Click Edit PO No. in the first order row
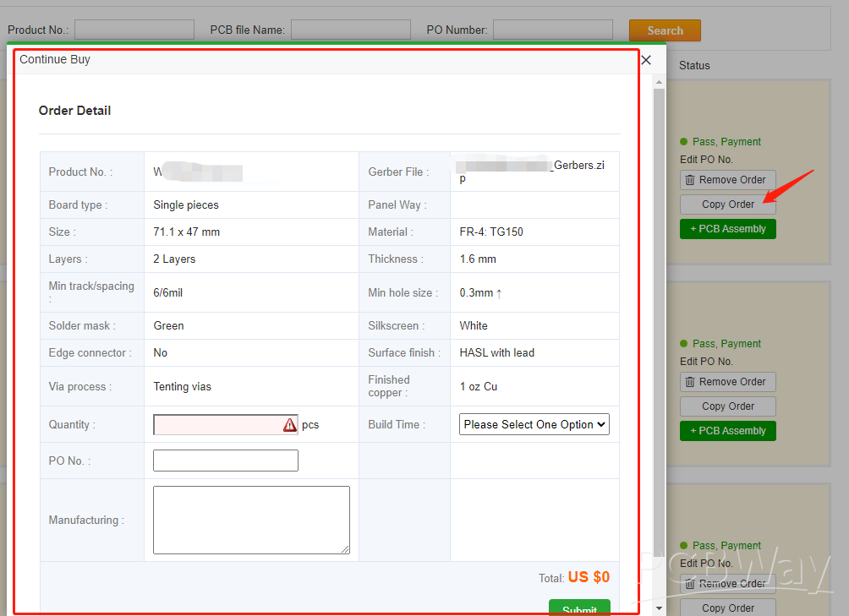 [x=706, y=160]
